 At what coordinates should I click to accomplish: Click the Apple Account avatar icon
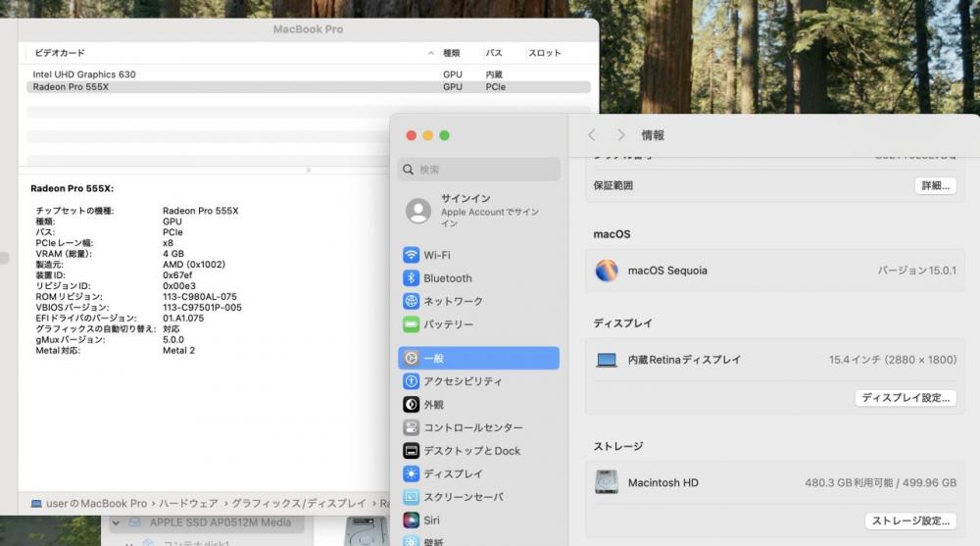418,211
